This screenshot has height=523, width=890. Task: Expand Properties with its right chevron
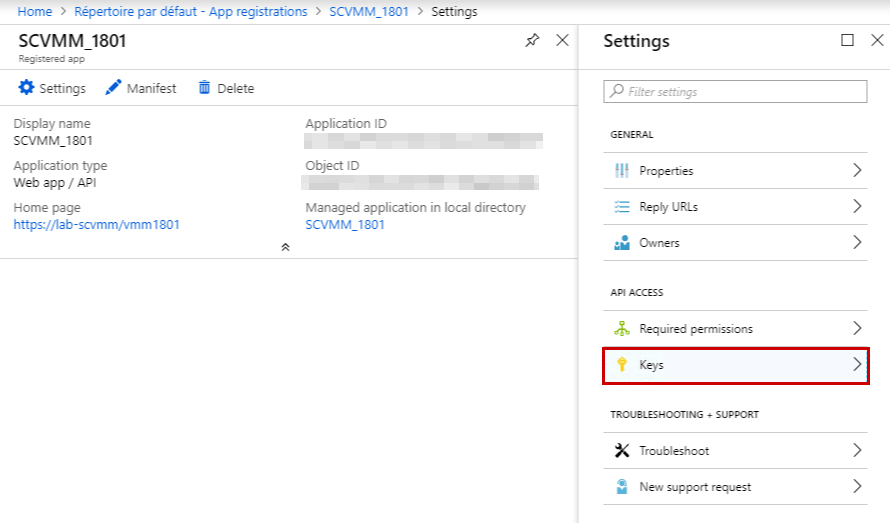pyautogui.click(x=857, y=170)
